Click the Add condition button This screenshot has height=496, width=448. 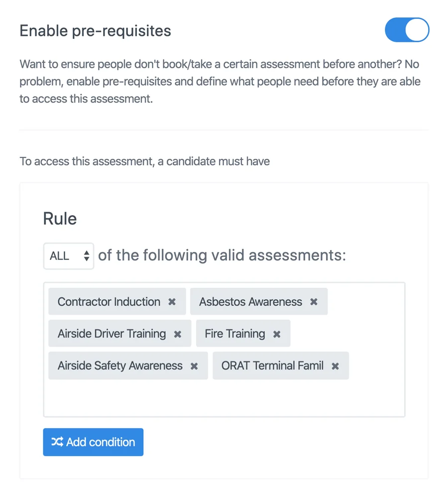coord(93,442)
